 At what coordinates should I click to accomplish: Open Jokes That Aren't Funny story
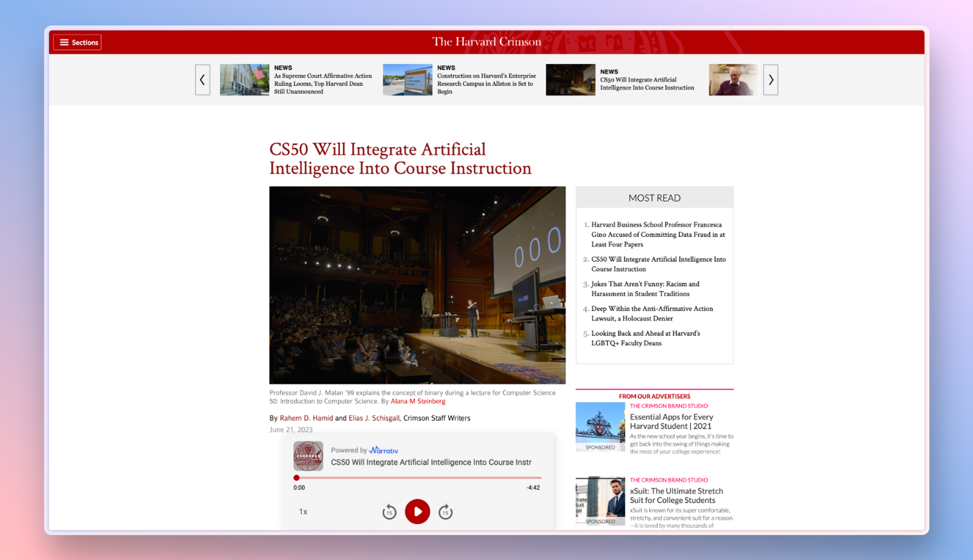point(645,289)
